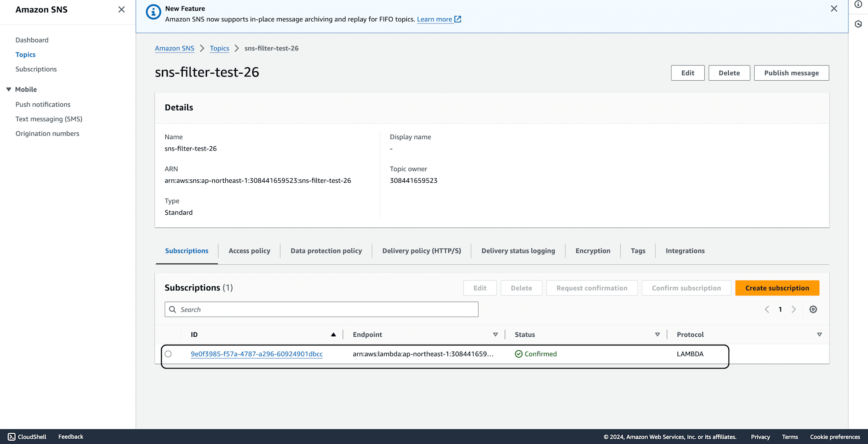Sort subscriptions by ID column arrow
The image size is (868, 444).
[333, 335]
